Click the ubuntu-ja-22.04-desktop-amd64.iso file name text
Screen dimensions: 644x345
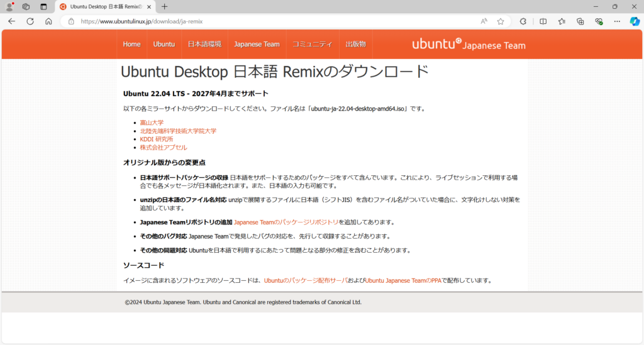click(x=357, y=109)
